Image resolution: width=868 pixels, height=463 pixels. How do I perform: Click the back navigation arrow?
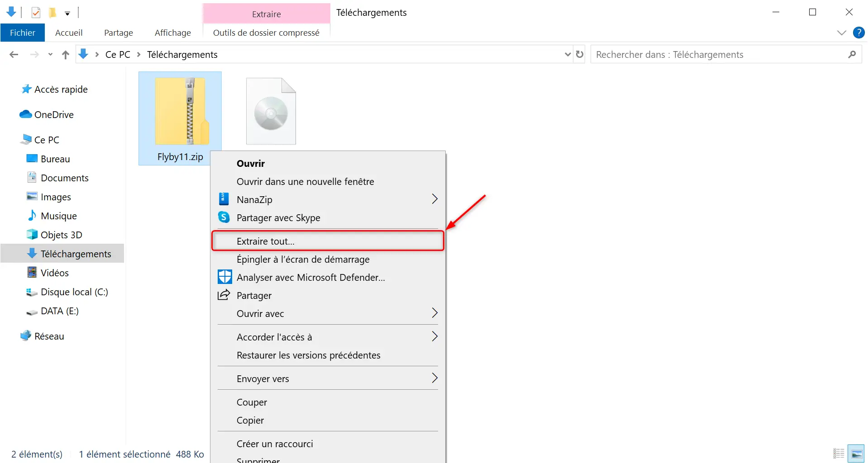click(x=14, y=55)
